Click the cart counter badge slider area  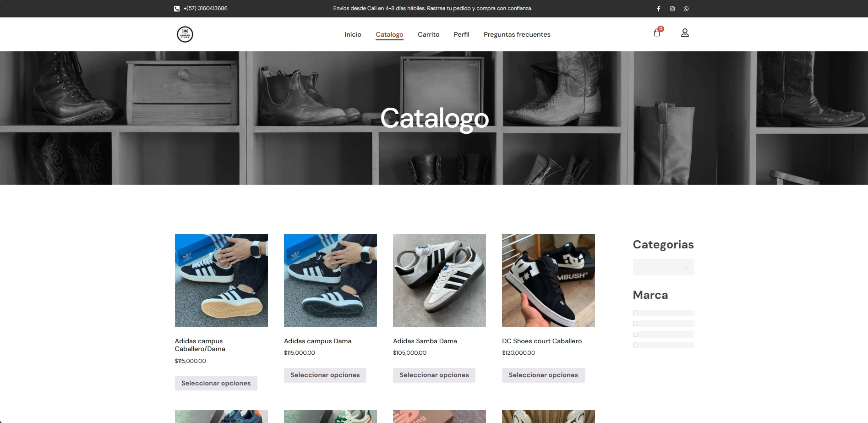pos(661,28)
